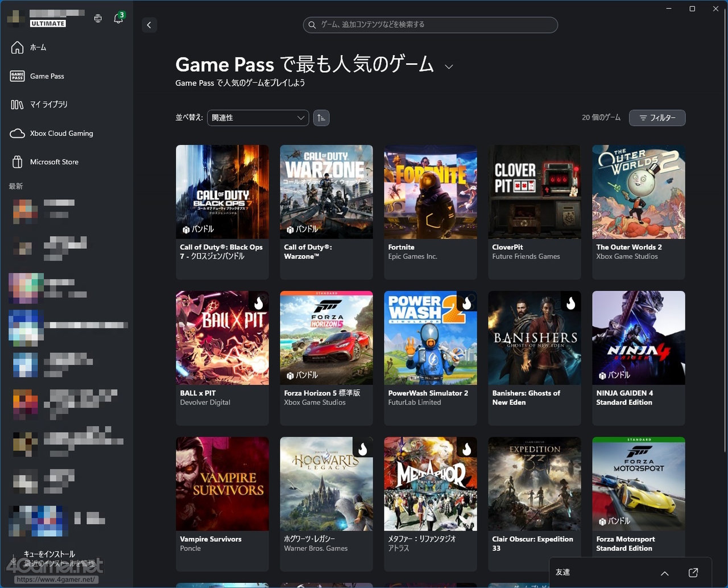
Task: Expand the Game Pass popular games title chevron
Action: click(449, 67)
